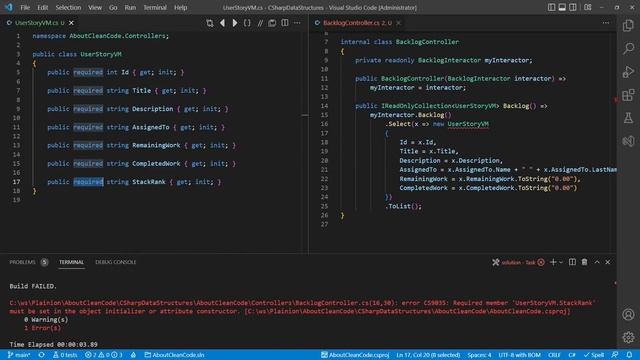Open the Manage gear settings
The width and height of the screenshot is (640, 360).
(628, 337)
